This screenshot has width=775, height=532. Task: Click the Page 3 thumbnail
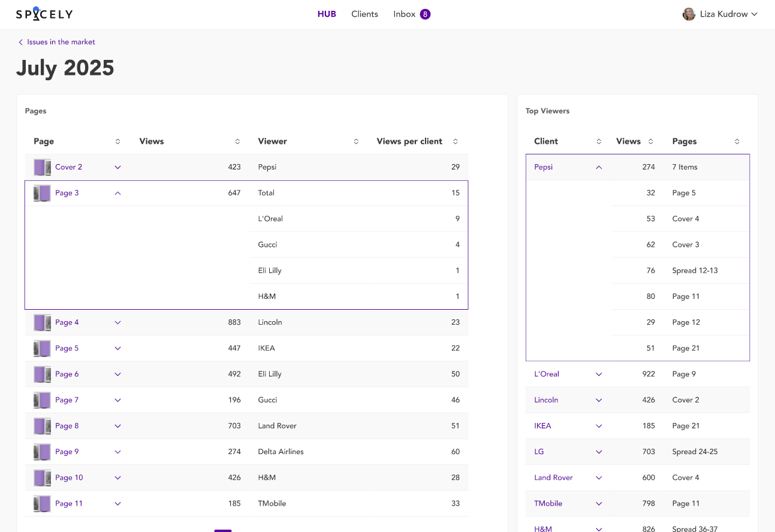(x=42, y=193)
